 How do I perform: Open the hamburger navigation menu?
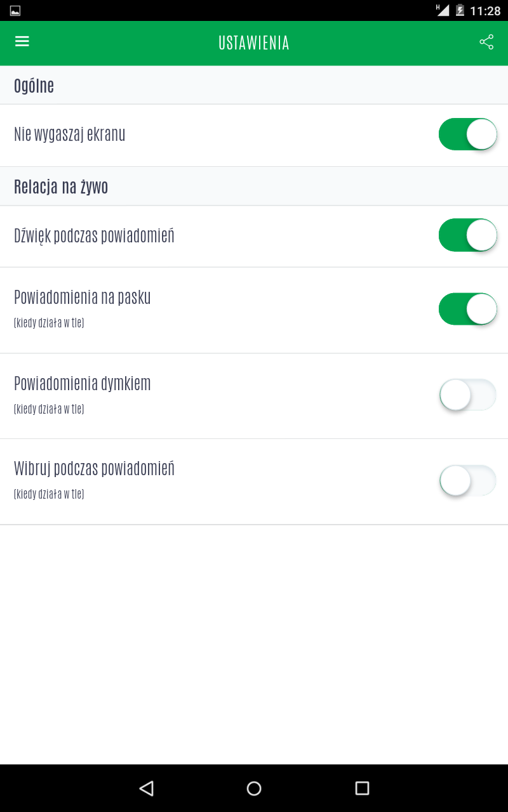(x=22, y=42)
